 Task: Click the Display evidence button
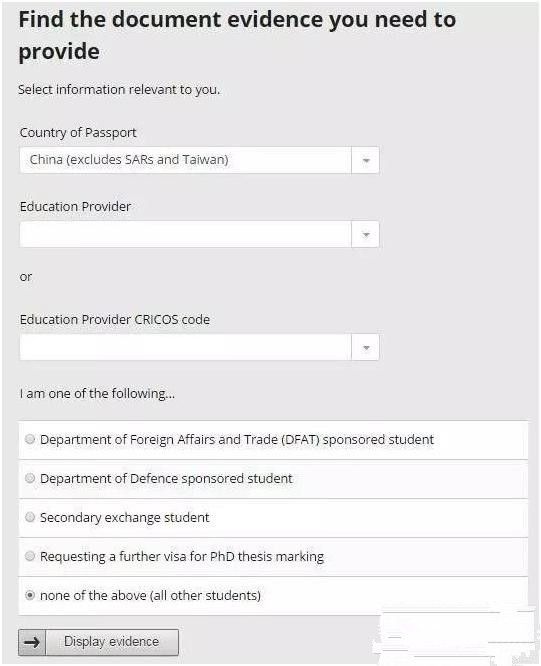(99, 642)
